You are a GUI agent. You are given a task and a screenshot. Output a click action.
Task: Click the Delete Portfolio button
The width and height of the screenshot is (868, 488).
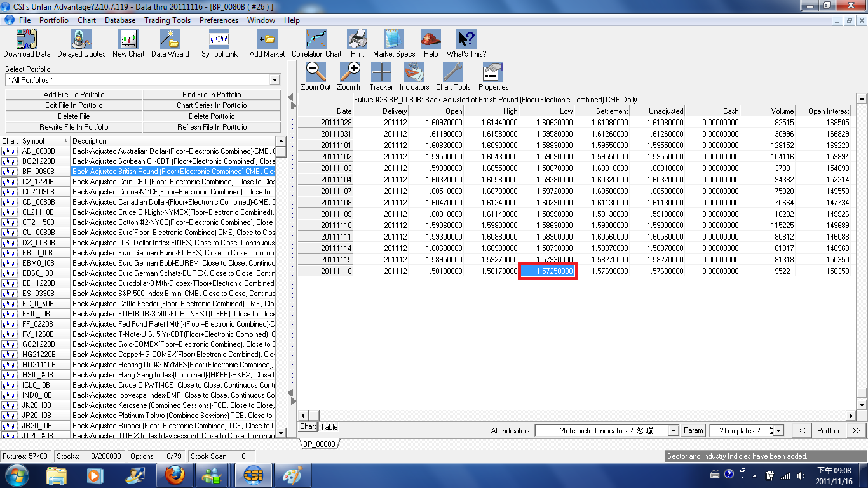point(212,116)
